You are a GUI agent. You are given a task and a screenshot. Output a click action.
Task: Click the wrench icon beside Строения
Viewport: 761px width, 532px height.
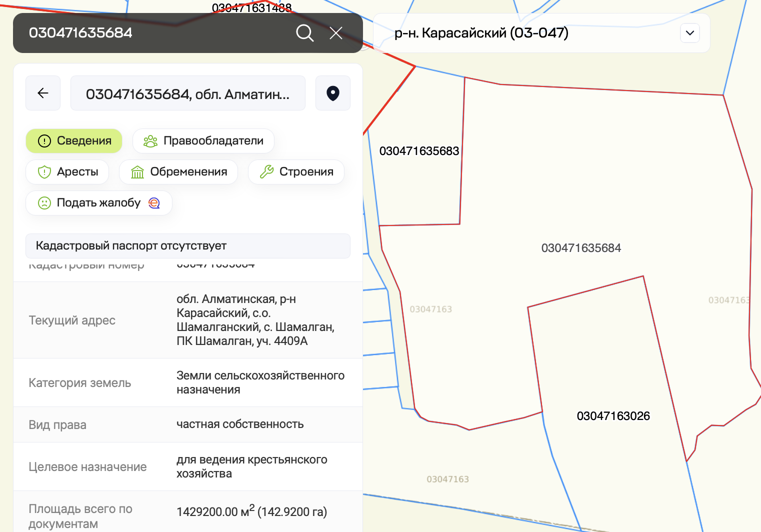click(266, 172)
